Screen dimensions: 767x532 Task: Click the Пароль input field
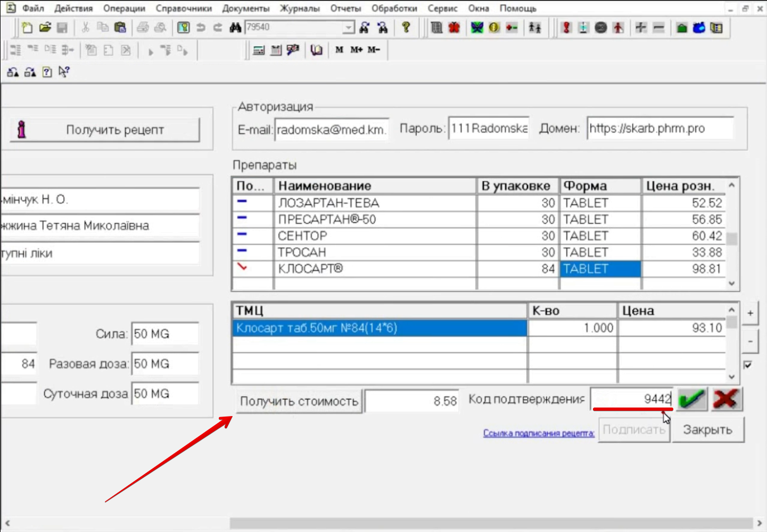click(489, 128)
